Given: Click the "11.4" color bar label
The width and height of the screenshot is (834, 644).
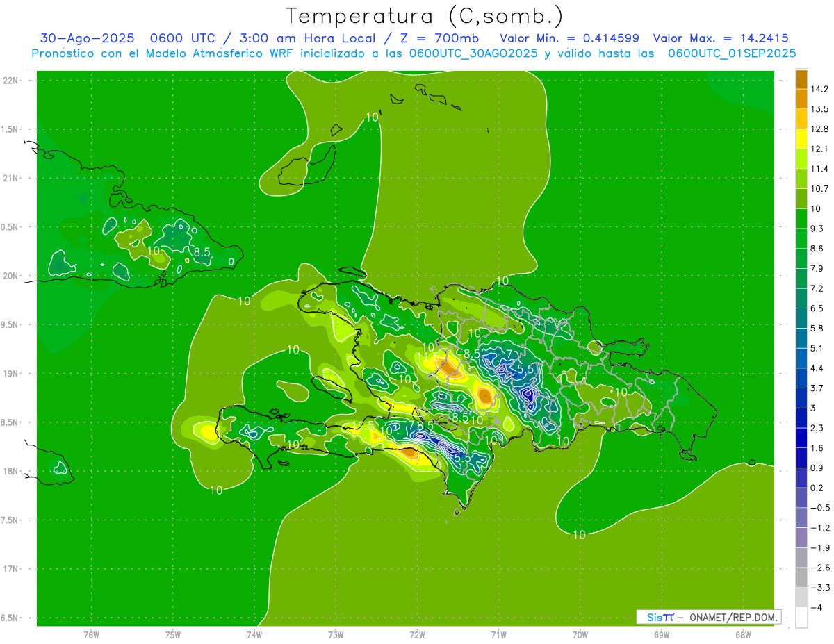Looking at the screenshot, I should 819,169.
